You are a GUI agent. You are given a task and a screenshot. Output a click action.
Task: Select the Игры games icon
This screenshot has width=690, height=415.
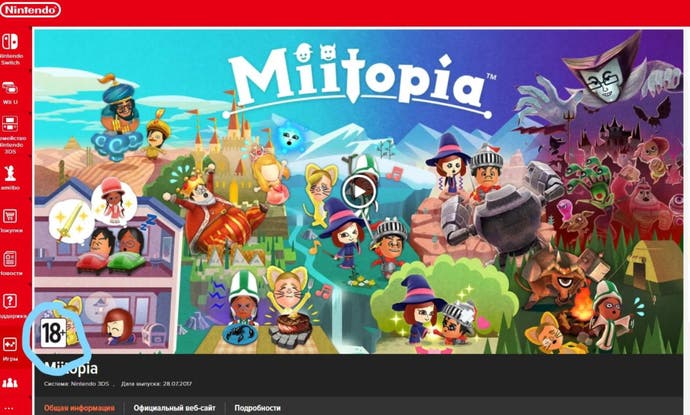[x=10, y=344]
